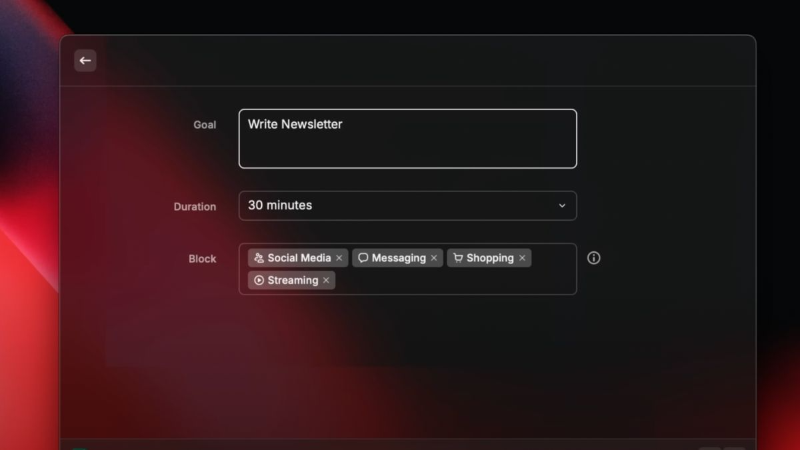
Task: Click the Goal field label
Action: [x=205, y=125]
